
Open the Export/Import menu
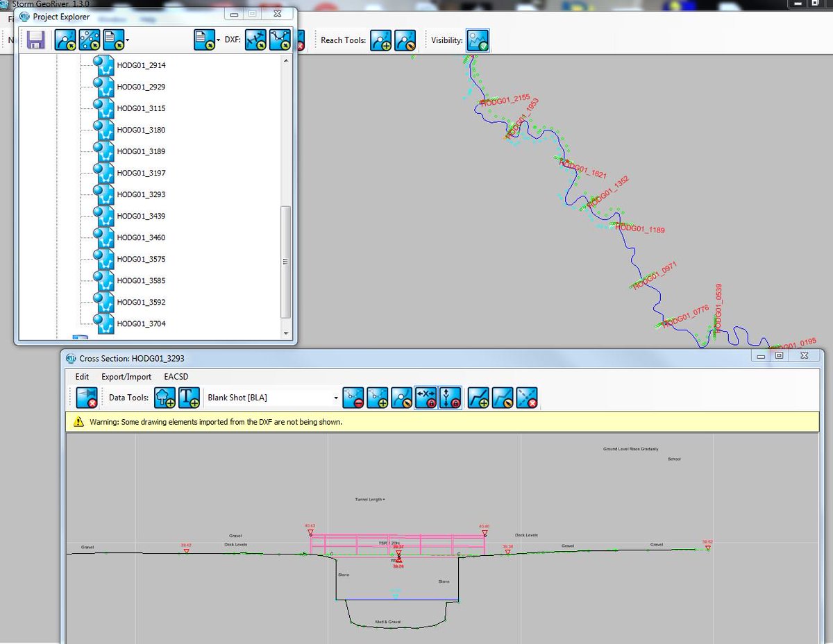(x=126, y=377)
